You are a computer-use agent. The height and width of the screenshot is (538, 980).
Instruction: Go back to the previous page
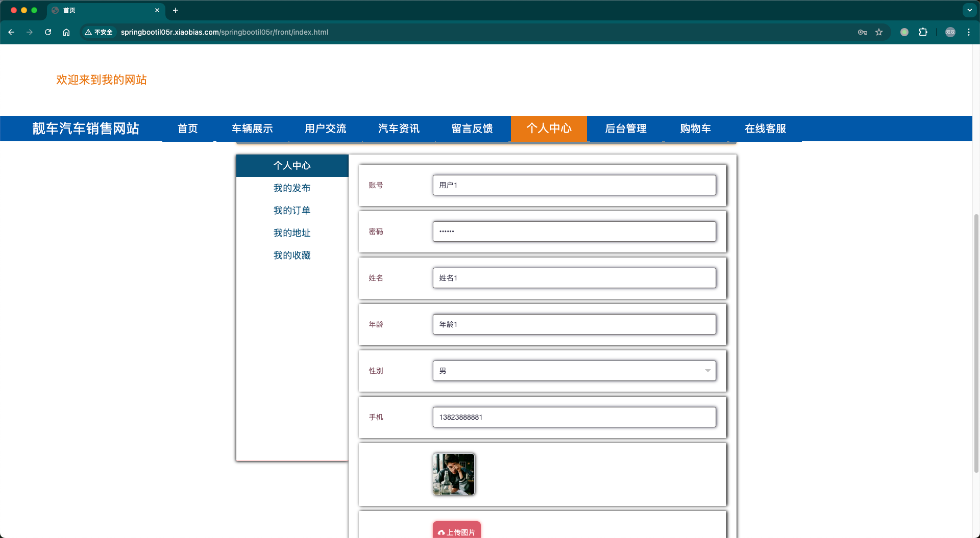(11, 32)
